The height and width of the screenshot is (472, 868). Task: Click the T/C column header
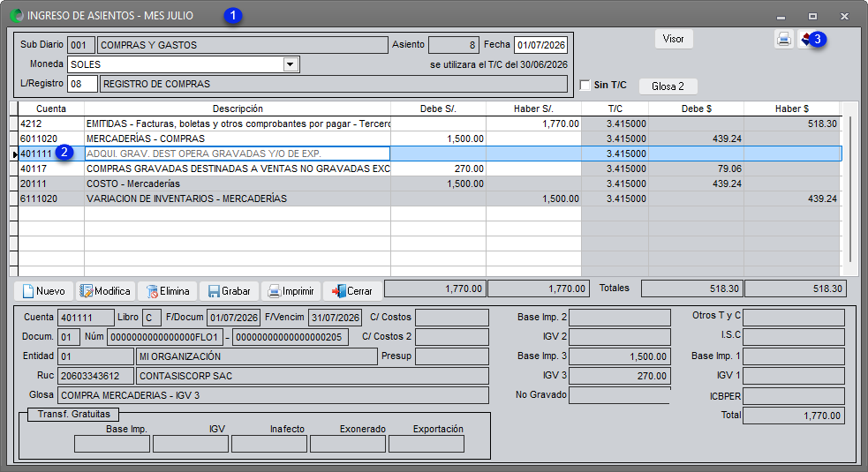pos(615,109)
